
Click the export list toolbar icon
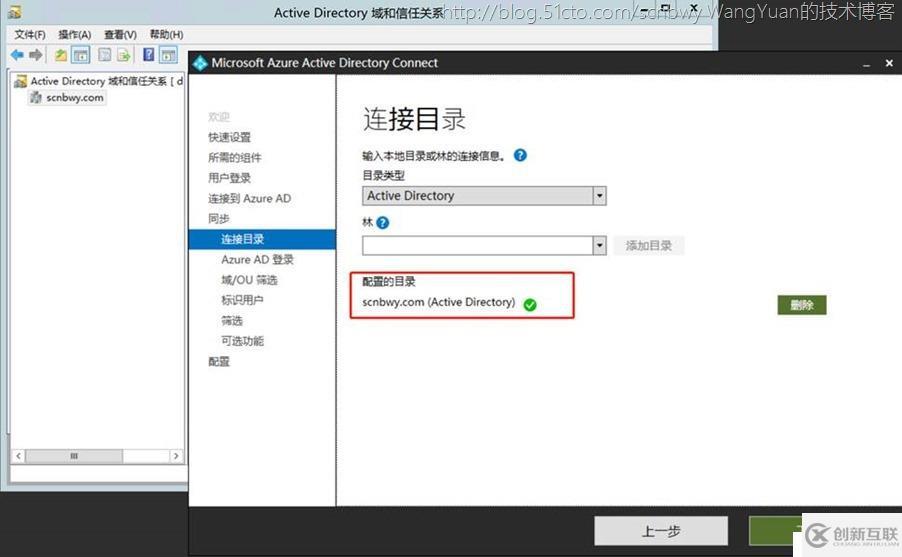point(124,55)
